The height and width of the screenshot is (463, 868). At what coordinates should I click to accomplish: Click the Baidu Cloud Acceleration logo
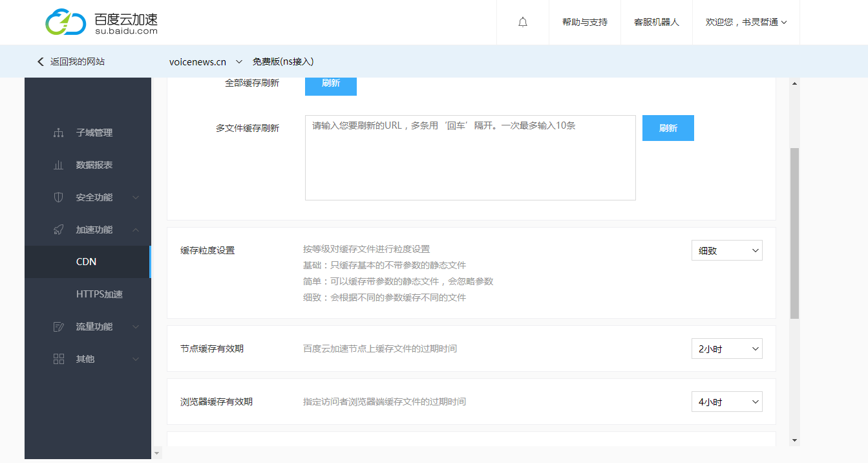tap(101, 22)
